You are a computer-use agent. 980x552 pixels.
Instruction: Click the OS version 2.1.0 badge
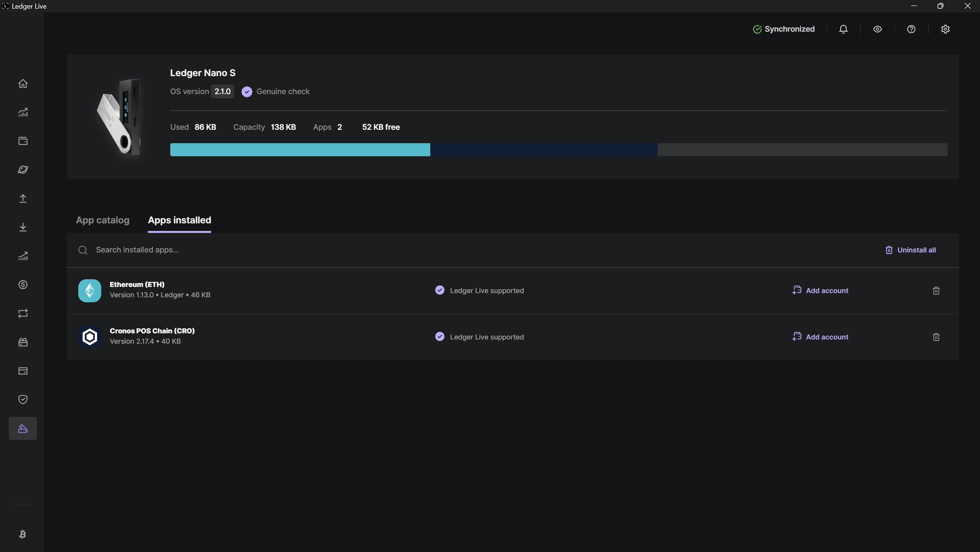222,92
